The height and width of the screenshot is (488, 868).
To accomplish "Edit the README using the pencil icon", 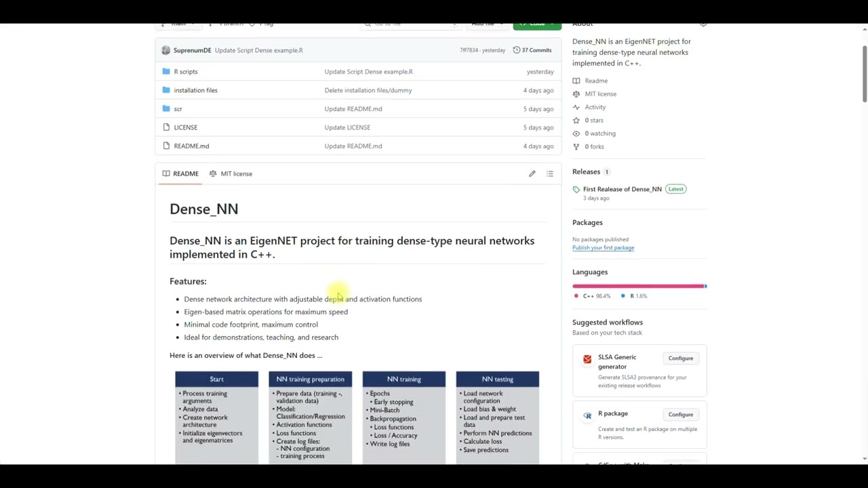I will click(x=532, y=174).
